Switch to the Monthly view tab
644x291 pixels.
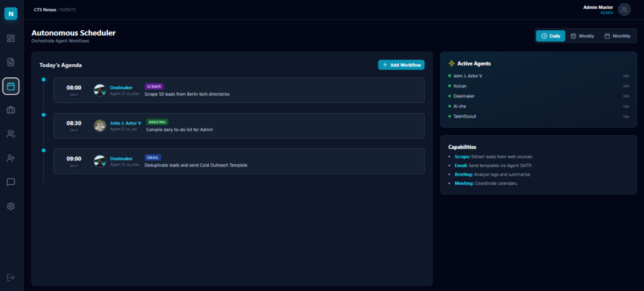click(618, 36)
